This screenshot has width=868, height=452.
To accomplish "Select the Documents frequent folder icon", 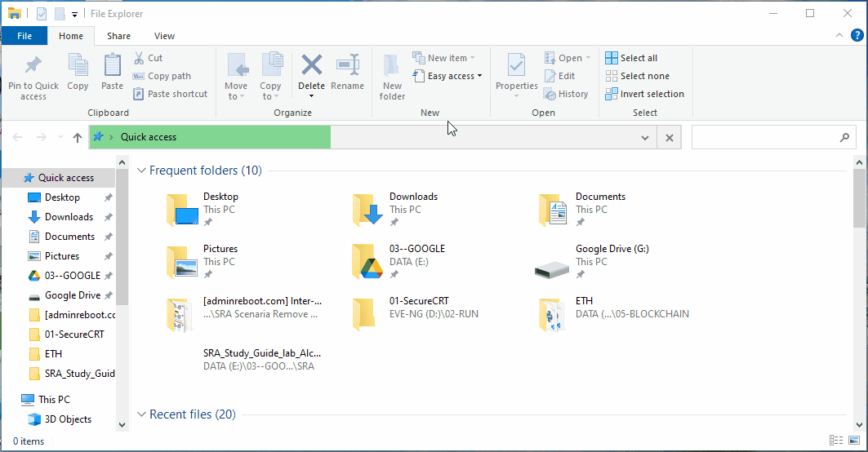I will (x=554, y=210).
